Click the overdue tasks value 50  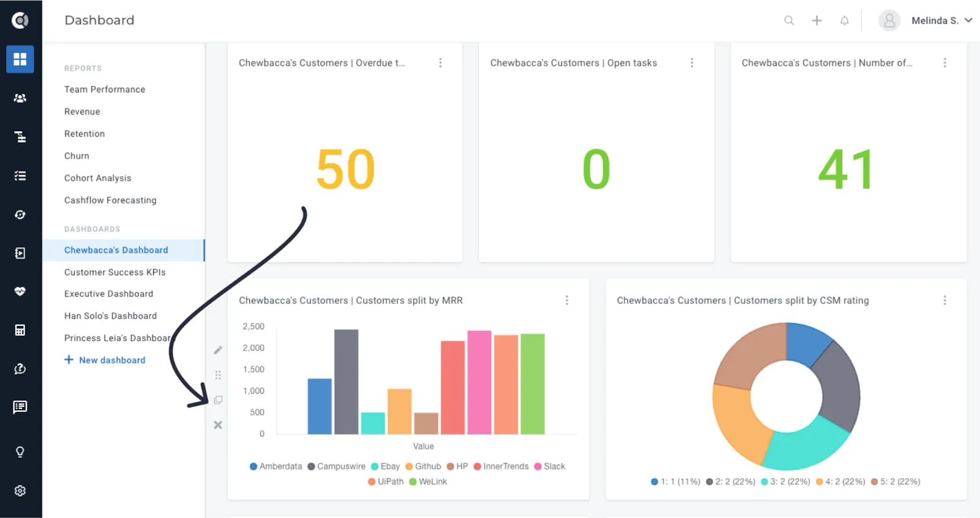345,170
